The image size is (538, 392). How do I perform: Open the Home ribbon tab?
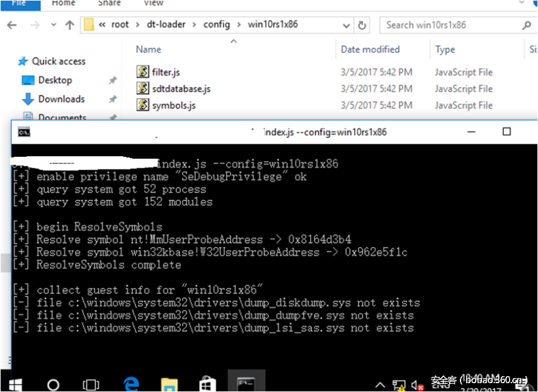[x=64, y=3]
